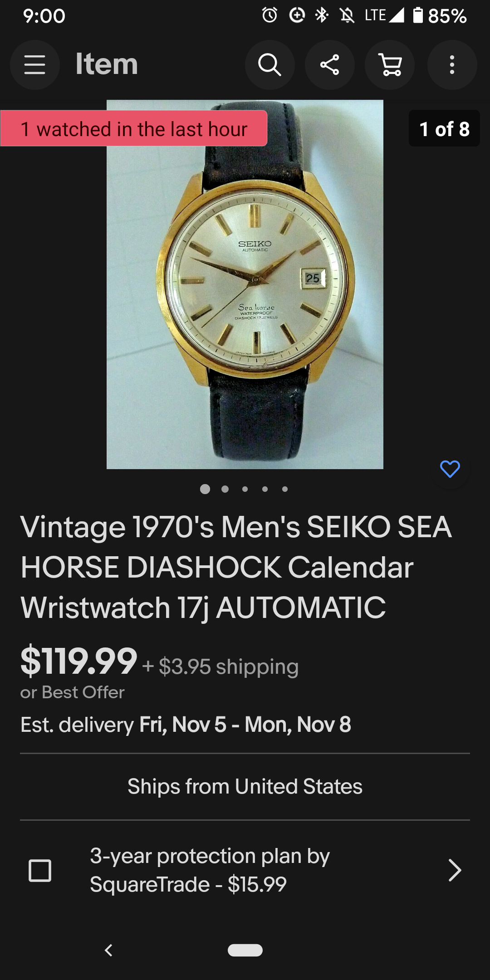View the $3.95 shipping details

point(220,666)
